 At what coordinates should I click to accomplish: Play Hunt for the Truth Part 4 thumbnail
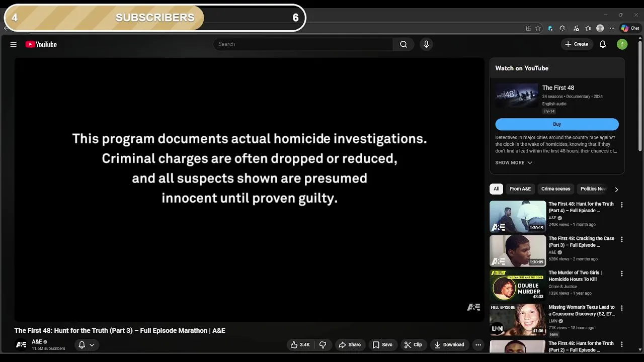coord(518,217)
